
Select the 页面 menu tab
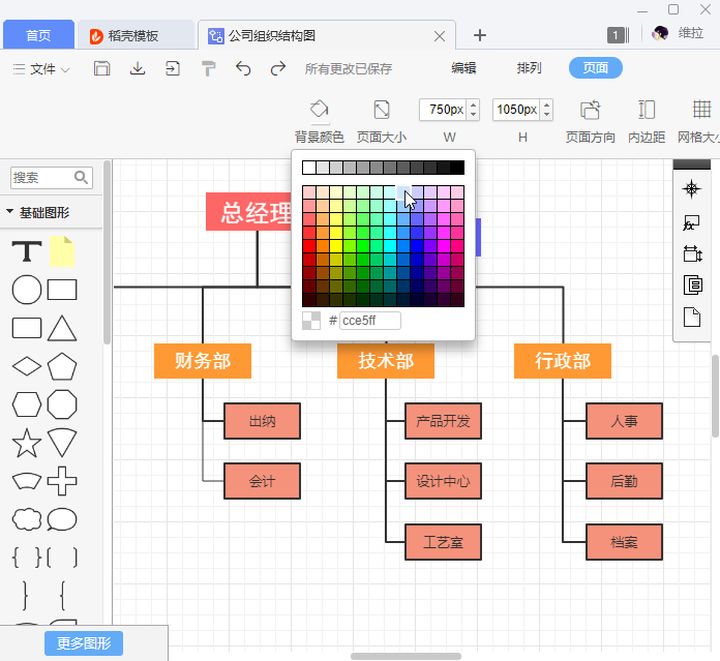point(596,68)
